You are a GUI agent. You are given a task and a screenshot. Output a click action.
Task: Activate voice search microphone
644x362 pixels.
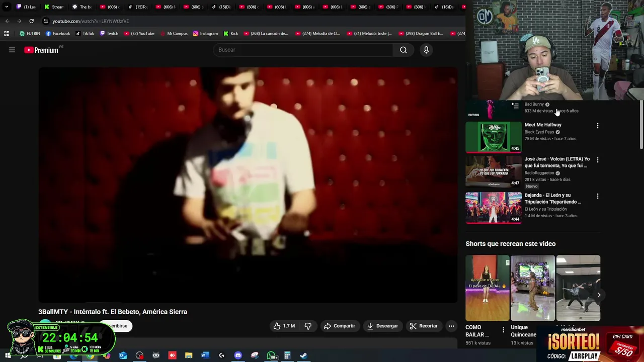[x=426, y=50]
